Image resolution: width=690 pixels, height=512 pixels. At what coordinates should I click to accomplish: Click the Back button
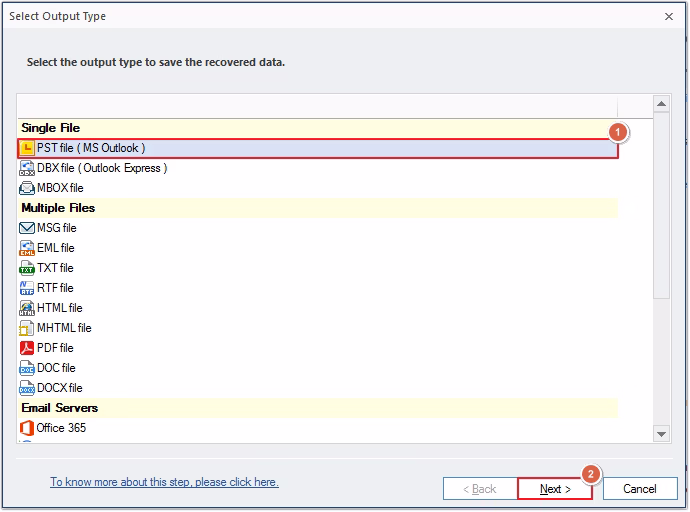(480, 489)
